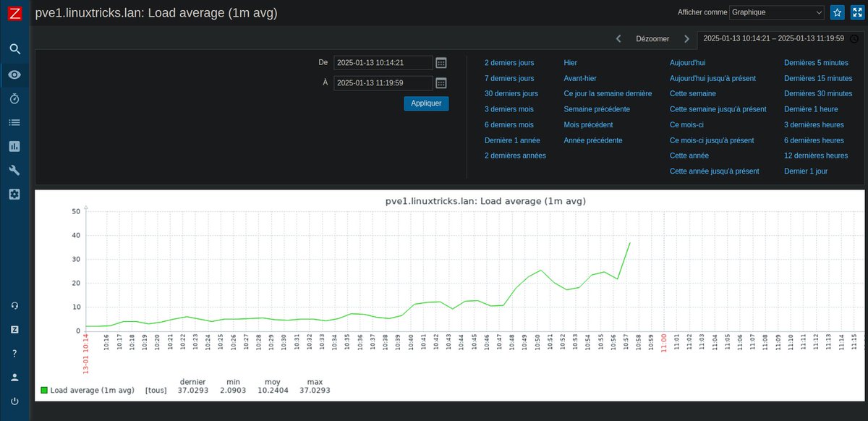Screen dimensions: 868x421
Task: Click the time range selector tab
Action: pos(780,38)
